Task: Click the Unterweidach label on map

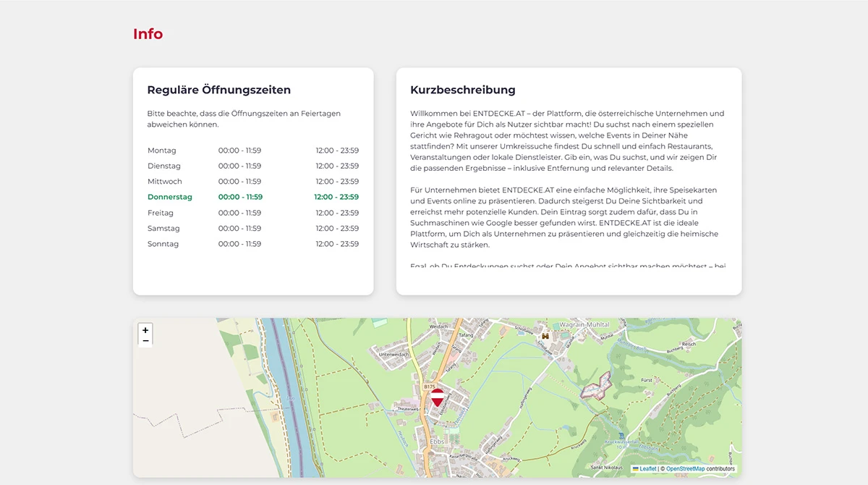Action: tap(394, 355)
